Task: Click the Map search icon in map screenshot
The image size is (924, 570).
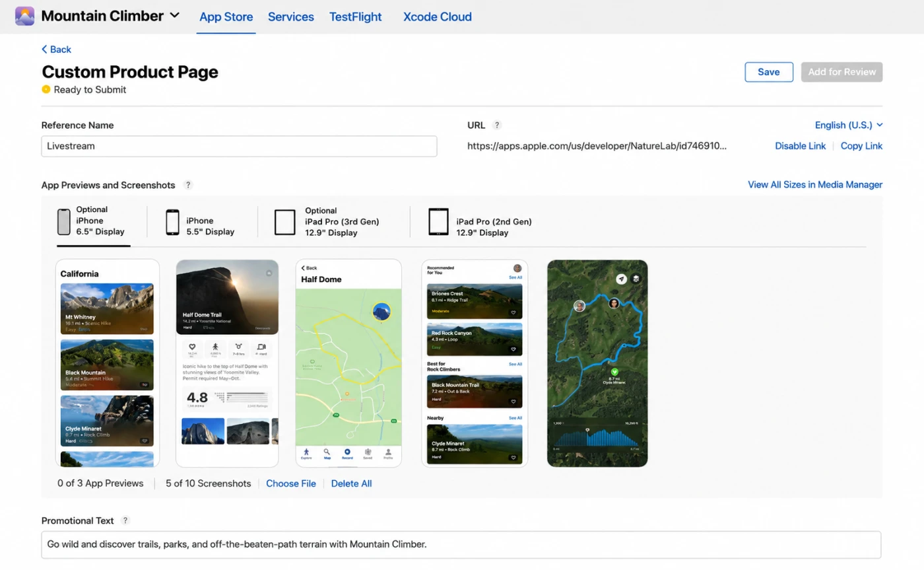Action: (x=327, y=453)
